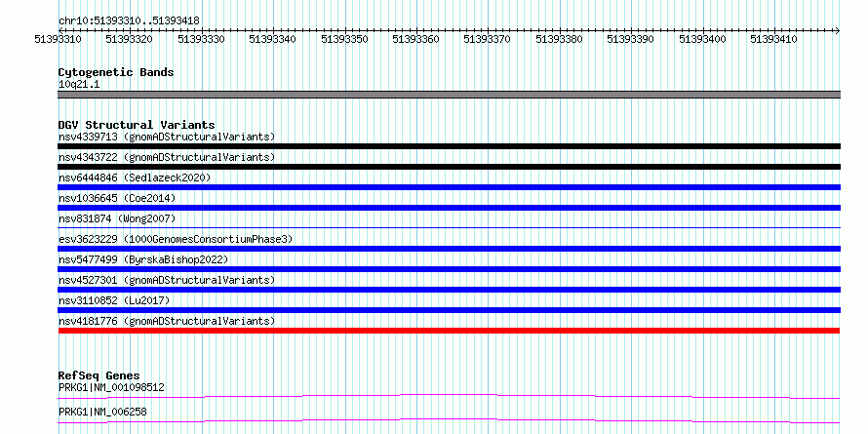Click the gray 10q21.1 cytogenetic band bar

click(x=449, y=95)
